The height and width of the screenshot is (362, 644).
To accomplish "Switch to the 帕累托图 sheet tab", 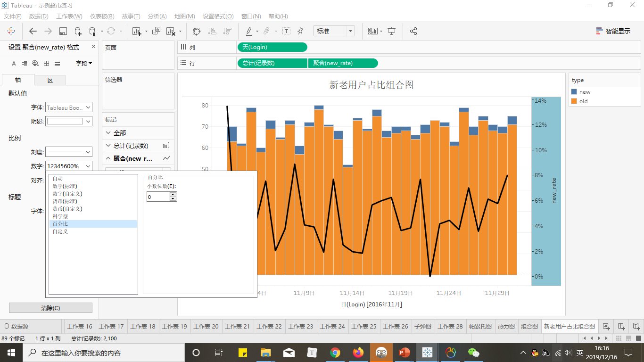I will tap(480, 326).
